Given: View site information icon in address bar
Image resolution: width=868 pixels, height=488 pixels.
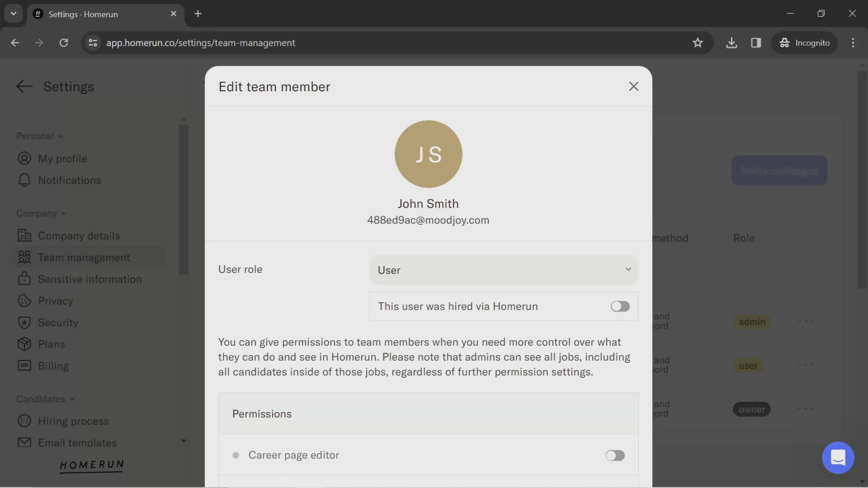Looking at the screenshot, I should pos(93,43).
